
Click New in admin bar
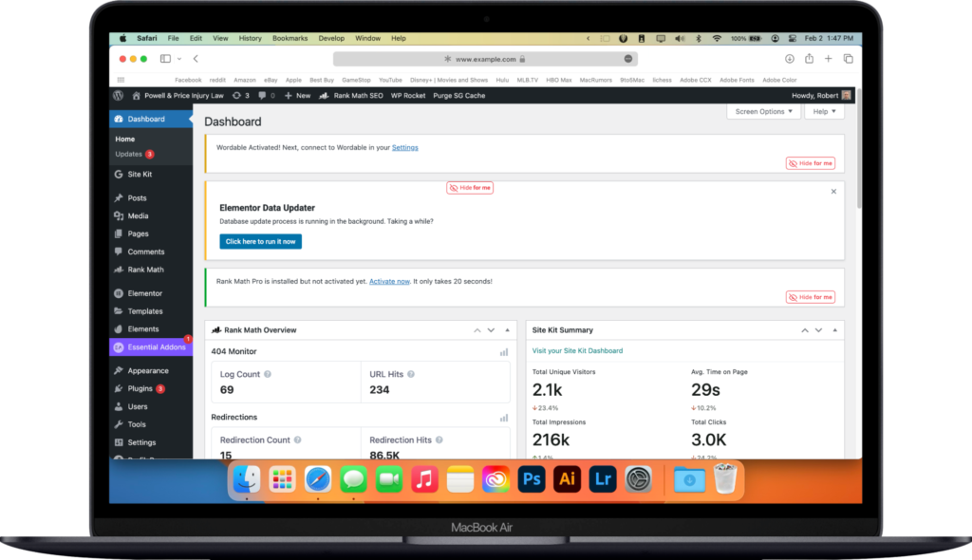(x=297, y=96)
